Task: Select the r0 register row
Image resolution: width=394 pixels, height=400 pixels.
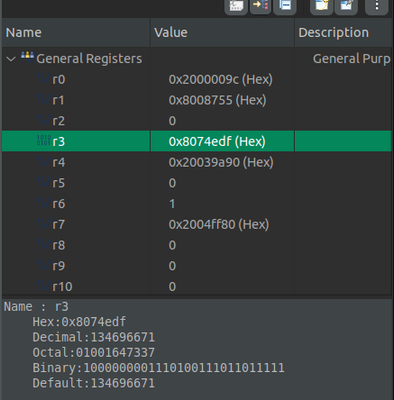Action: point(197,79)
